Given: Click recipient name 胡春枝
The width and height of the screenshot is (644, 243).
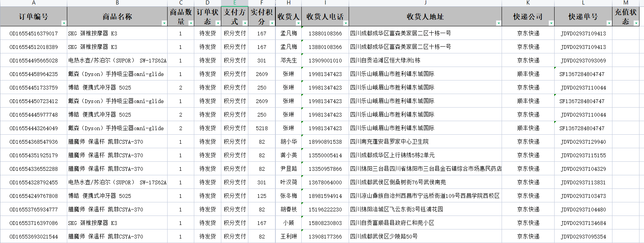Looking at the screenshot, I should click(x=289, y=210).
